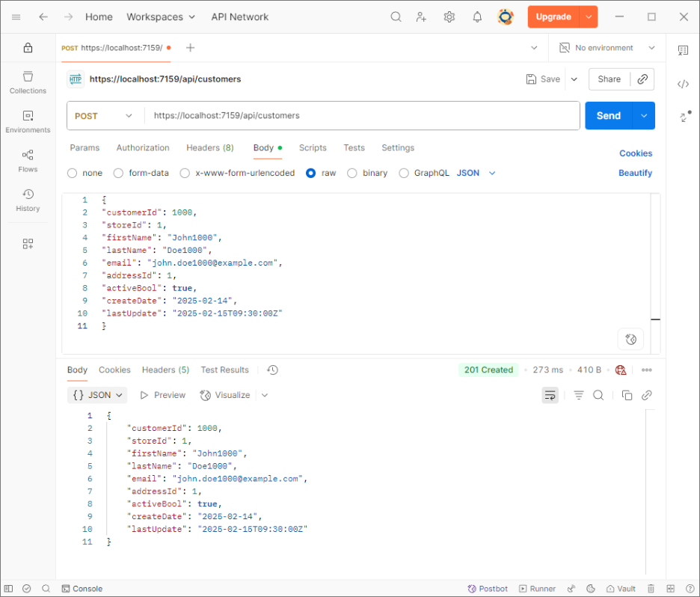700x597 pixels.
Task: Open Flows in the sidebar
Action: coord(28,160)
